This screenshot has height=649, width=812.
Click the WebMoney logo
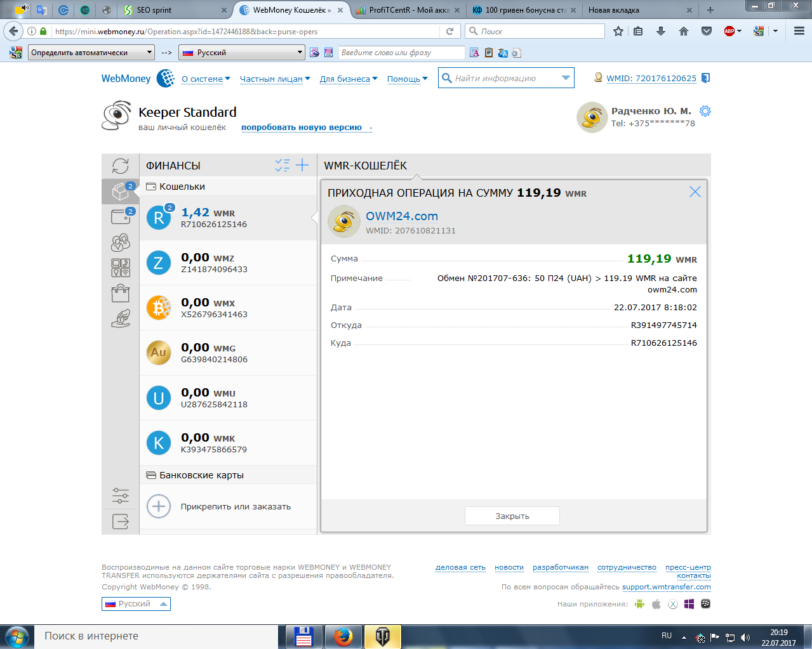coord(137,78)
